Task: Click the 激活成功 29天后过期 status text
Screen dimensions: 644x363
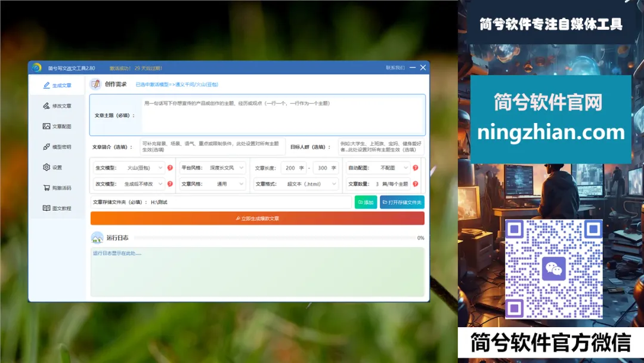Action: pyautogui.click(x=135, y=68)
